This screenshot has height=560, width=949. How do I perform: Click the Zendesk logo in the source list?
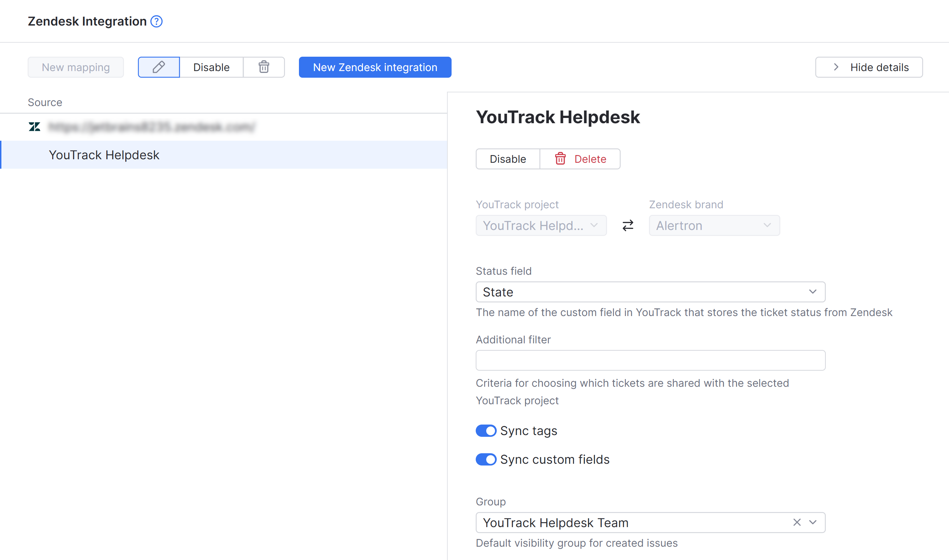34,127
